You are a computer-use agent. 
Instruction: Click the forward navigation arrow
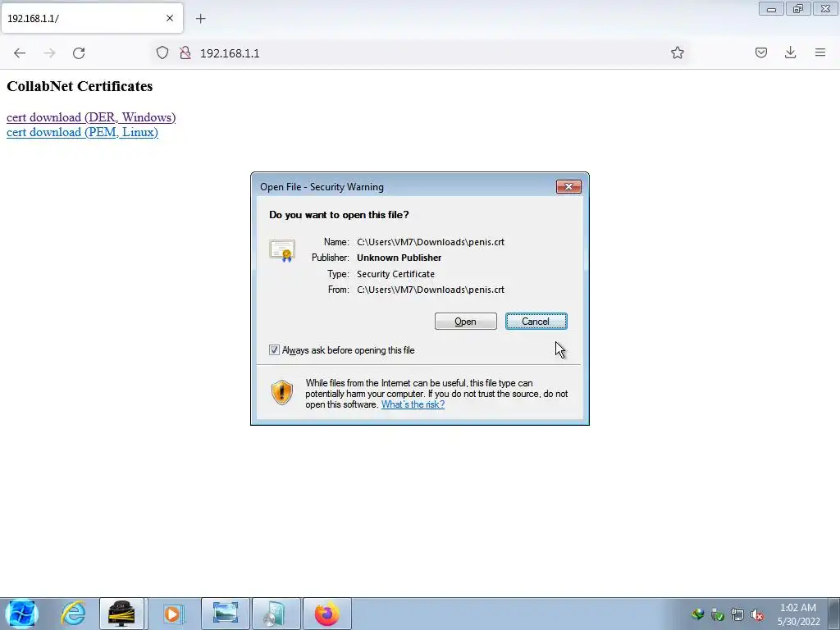click(x=49, y=53)
